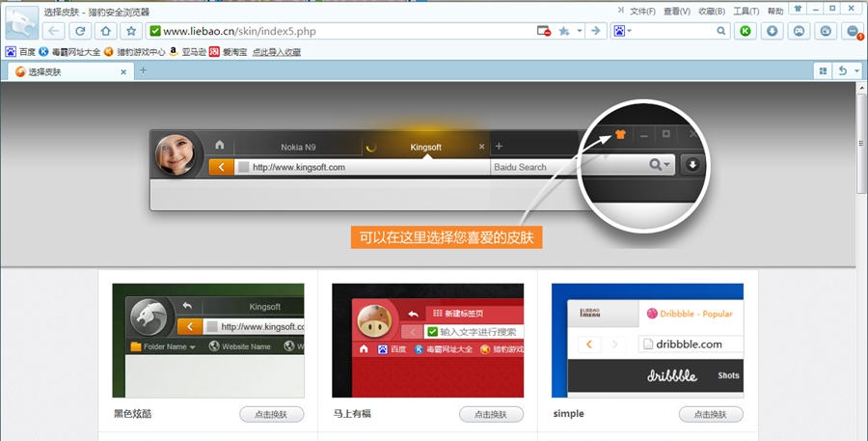Image resolution: width=868 pixels, height=441 pixels.
Task: Click the 黑色炫酷 skin preview thumbnail
Action: coord(208,341)
